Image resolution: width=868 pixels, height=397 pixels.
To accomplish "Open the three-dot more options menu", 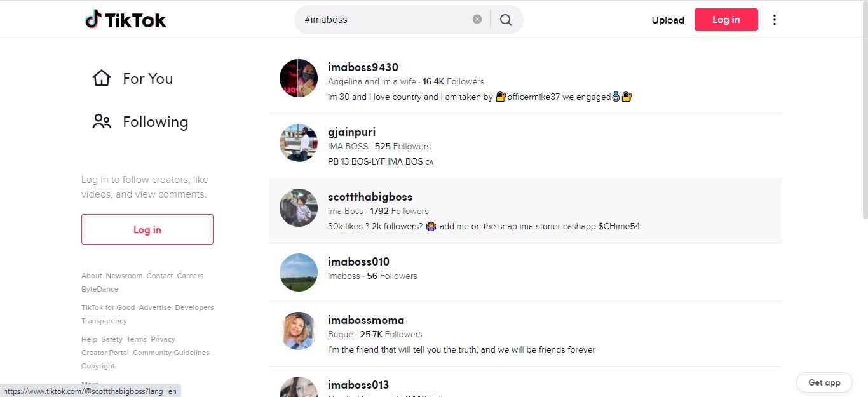I will [774, 20].
